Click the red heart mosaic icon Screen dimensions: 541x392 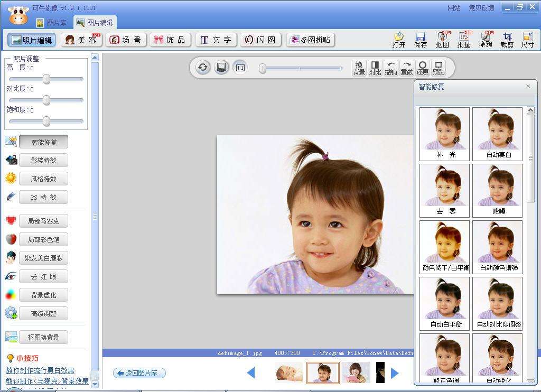11,220
